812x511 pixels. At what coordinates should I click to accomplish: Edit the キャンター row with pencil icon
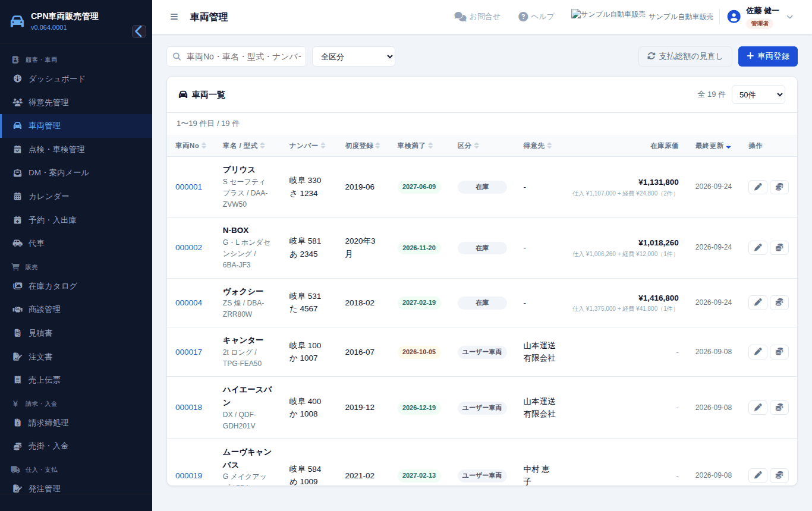[x=757, y=352]
